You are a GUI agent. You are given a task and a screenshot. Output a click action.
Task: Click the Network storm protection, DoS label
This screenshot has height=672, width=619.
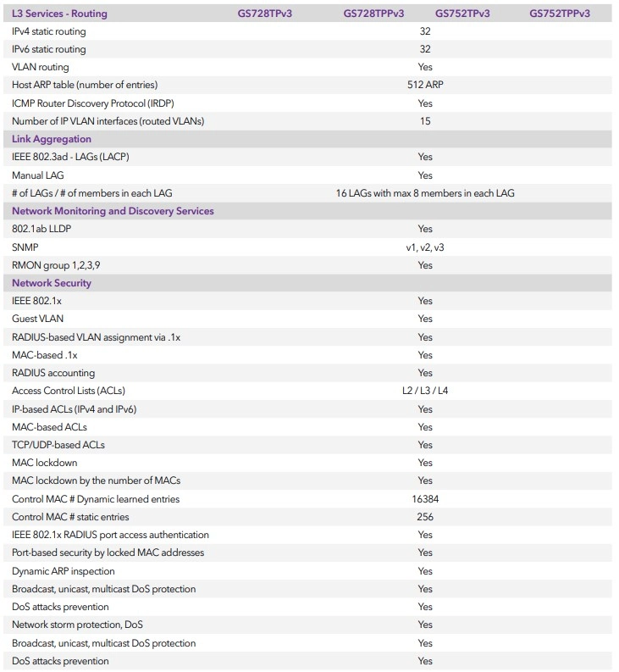coord(78,625)
